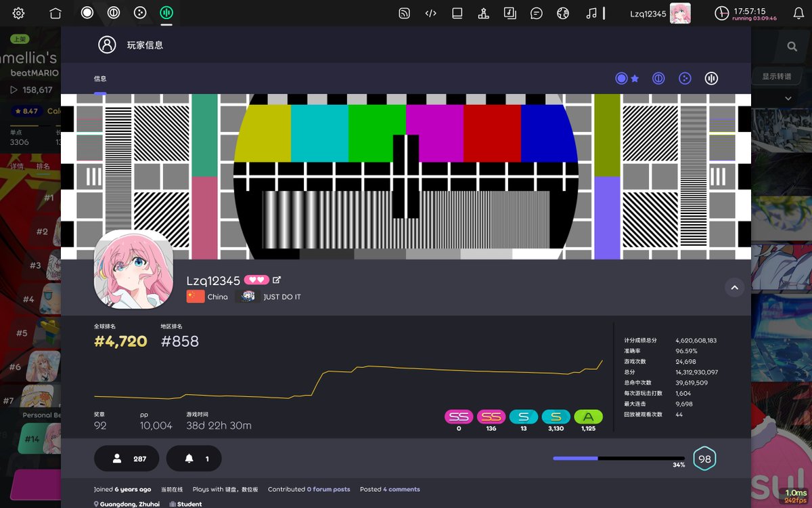Click the China flag icon
Screen dimensions: 812x508
196,297
